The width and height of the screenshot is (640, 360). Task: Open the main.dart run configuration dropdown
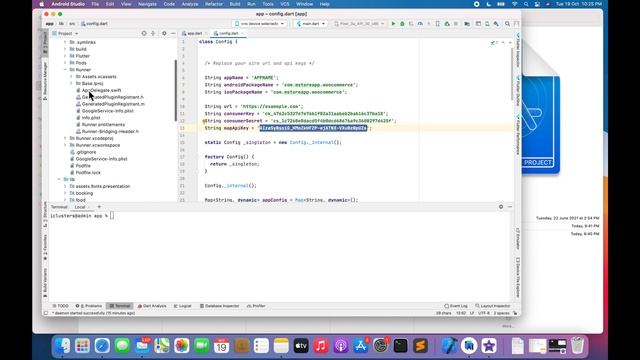(x=311, y=24)
